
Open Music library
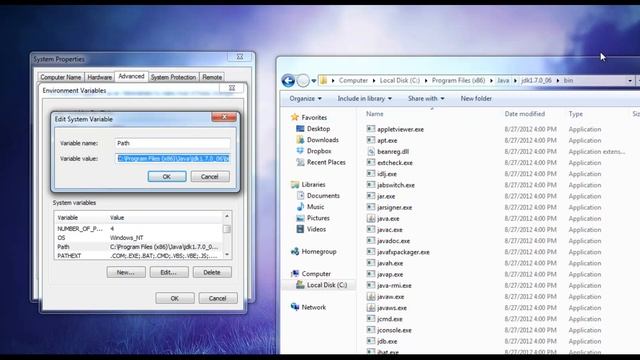click(315, 207)
